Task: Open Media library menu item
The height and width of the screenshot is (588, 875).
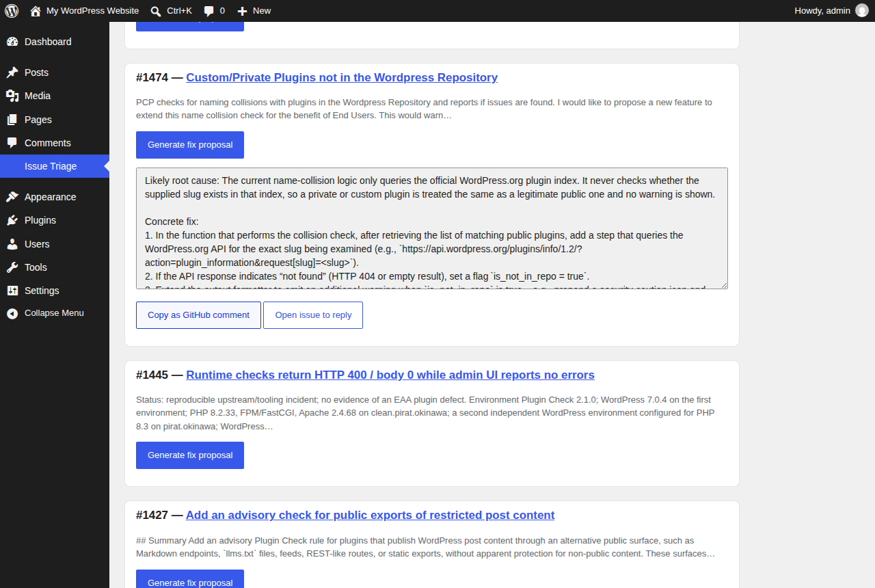Action: 55,96
